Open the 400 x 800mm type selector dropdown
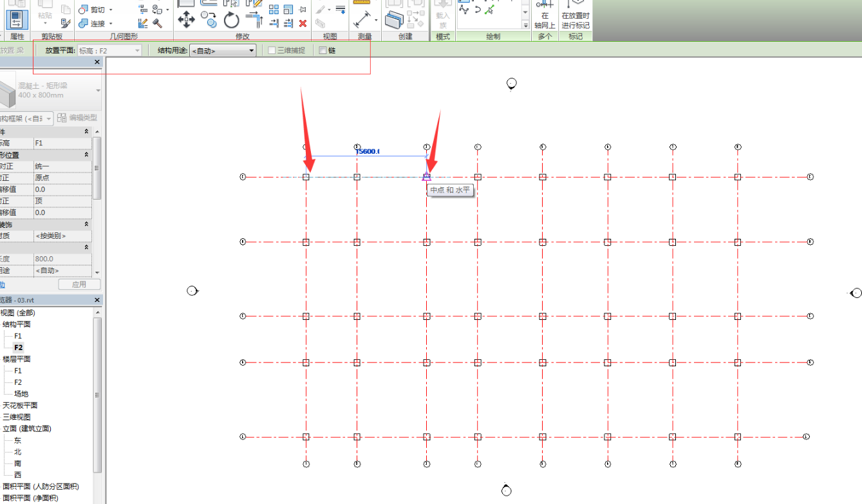862x504 pixels. point(98,91)
